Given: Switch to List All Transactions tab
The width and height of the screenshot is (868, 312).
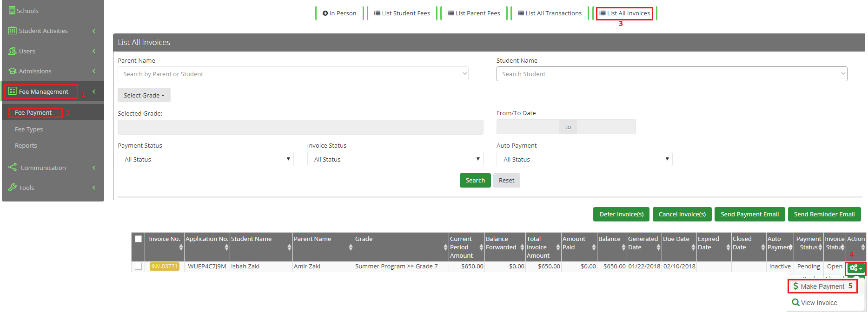Looking at the screenshot, I should coord(550,13).
